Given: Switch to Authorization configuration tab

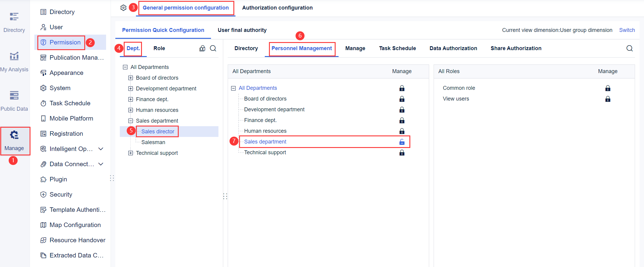Looking at the screenshot, I should point(277,8).
